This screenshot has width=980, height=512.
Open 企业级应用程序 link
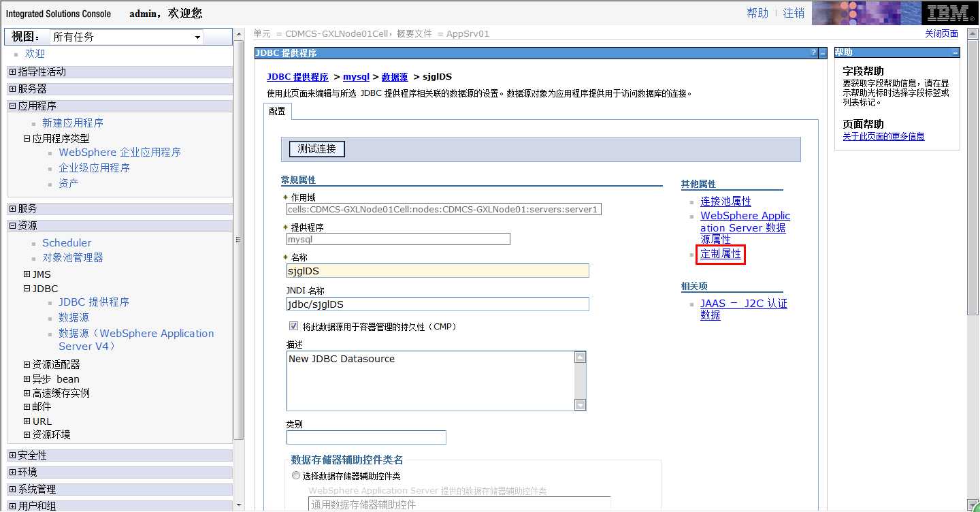[x=94, y=167]
